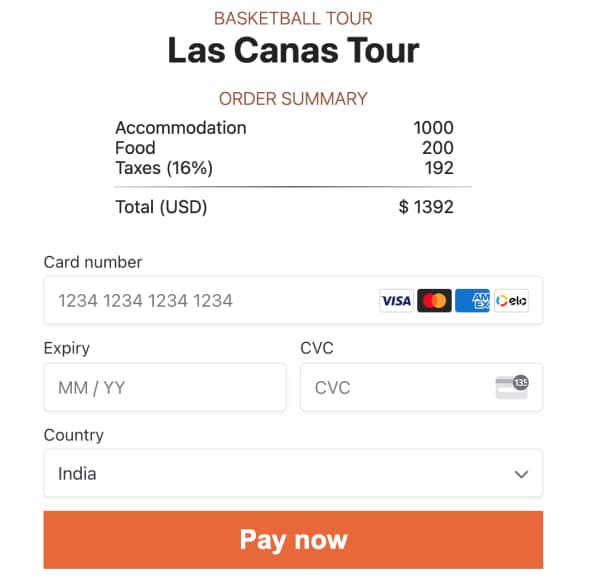Click the Taxes (16%) row

click(284, 168)
